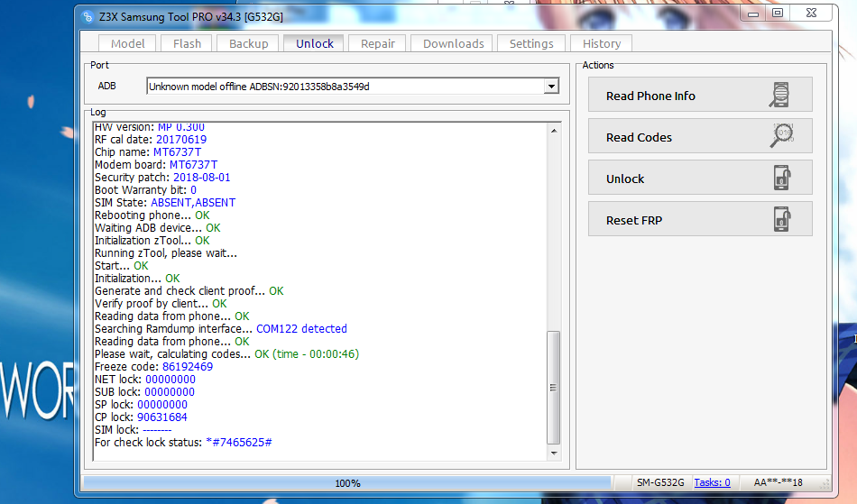Click the Read Codes button
The image size is (857, 504).
tap(700, 136)
